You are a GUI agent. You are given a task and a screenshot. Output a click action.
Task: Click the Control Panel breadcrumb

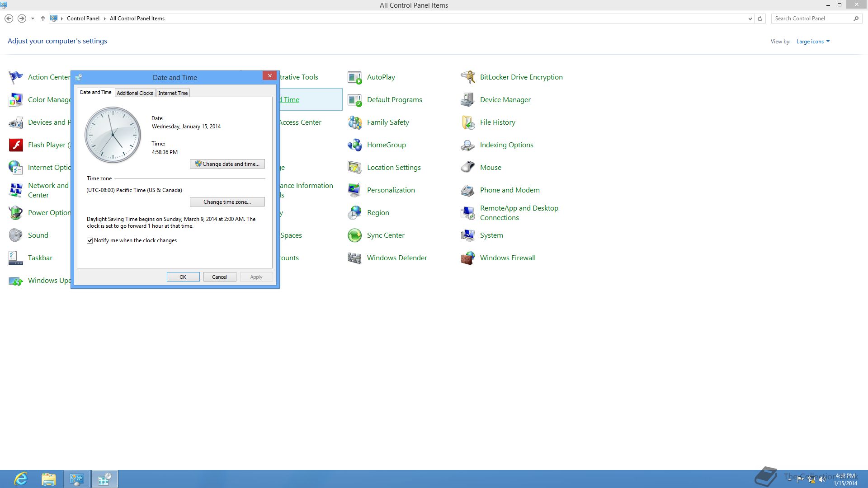pos(83,19)
